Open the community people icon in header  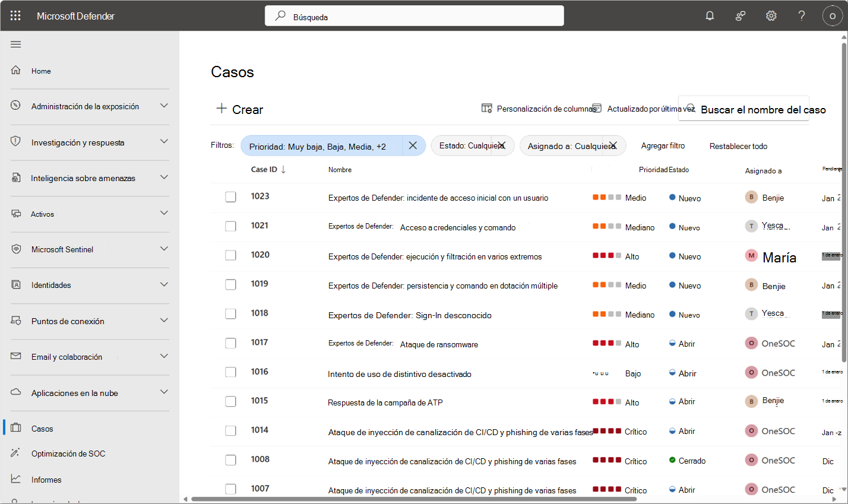pos(741,16)
